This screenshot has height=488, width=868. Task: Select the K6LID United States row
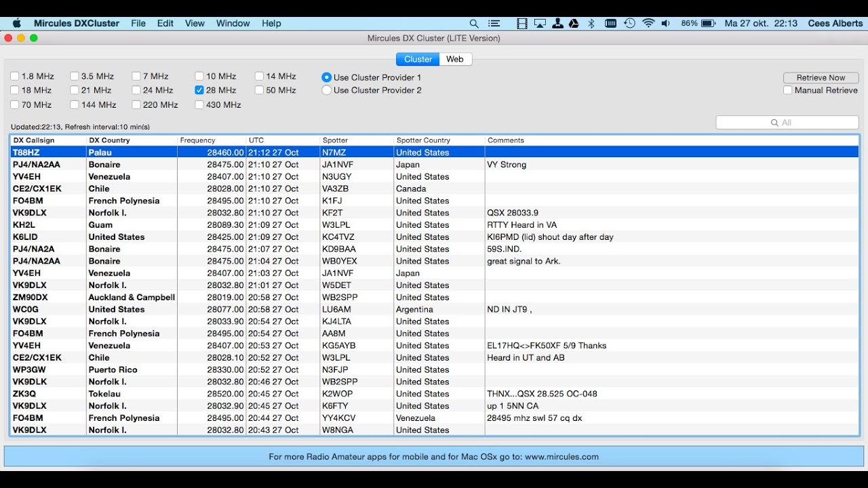click(434, 237)
